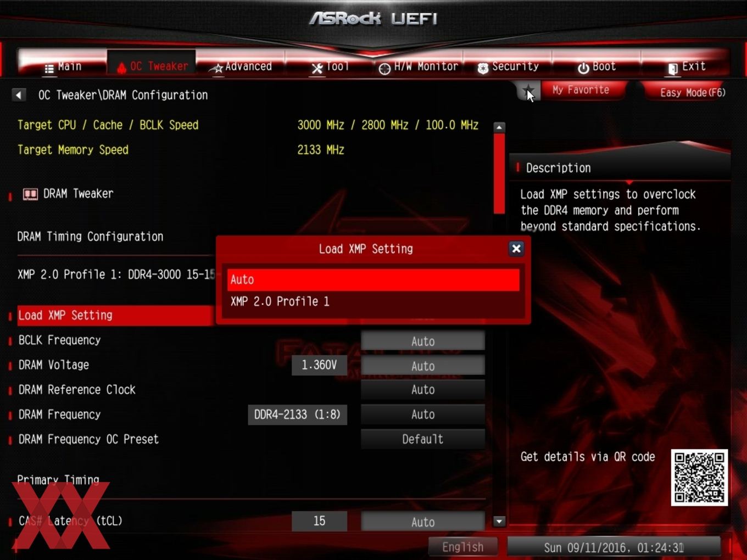Switch to the Main tab

pos(63,66)
